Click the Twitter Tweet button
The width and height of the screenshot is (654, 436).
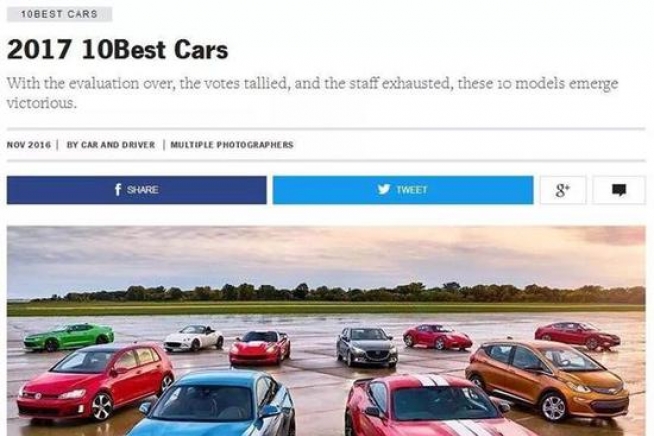(x=403, y=190)
